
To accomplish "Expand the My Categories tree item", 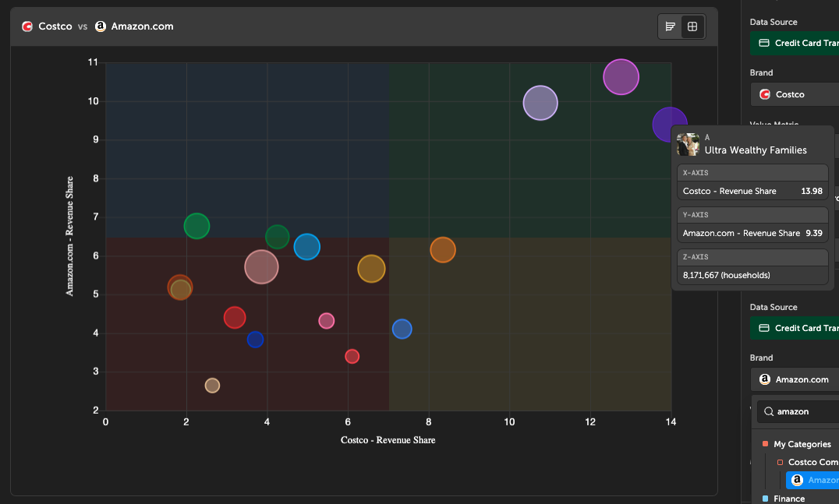I will (x=797, y=444).
